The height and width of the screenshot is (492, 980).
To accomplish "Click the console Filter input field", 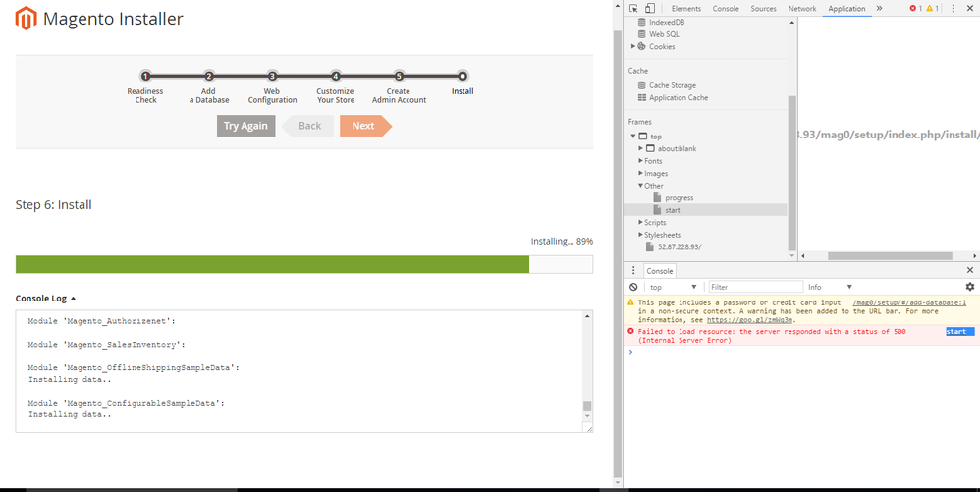I will (x=756, y=287).
